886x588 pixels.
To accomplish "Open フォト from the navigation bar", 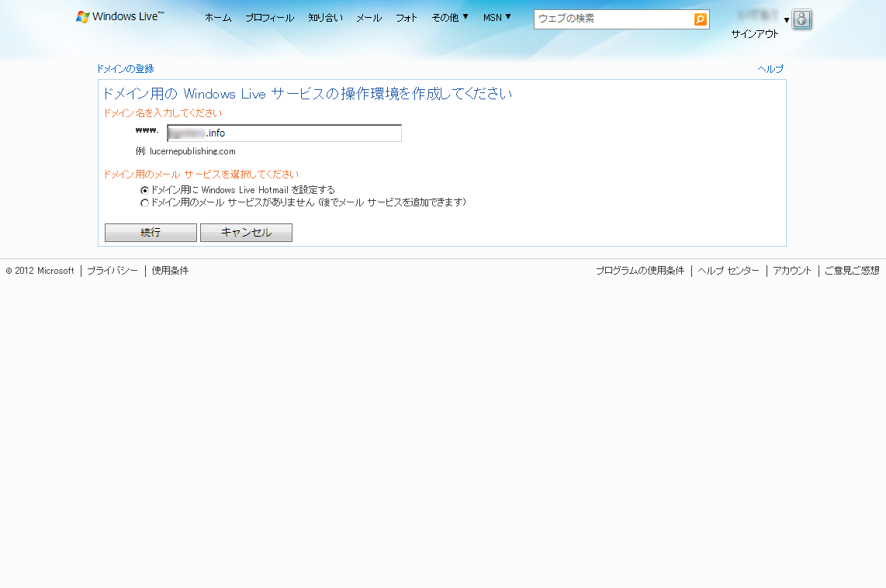I will point(407,18).
